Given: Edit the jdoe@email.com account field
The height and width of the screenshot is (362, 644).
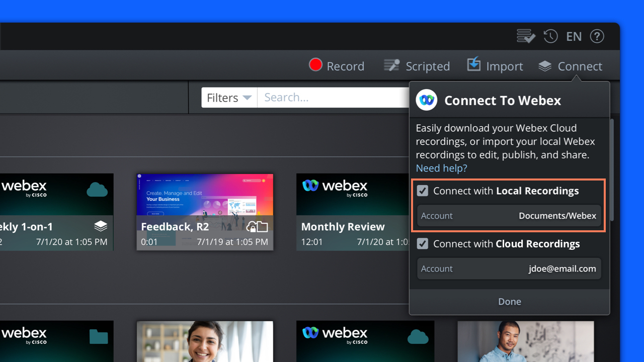Looking at the screenshot, I should click(x=509, y=268).
